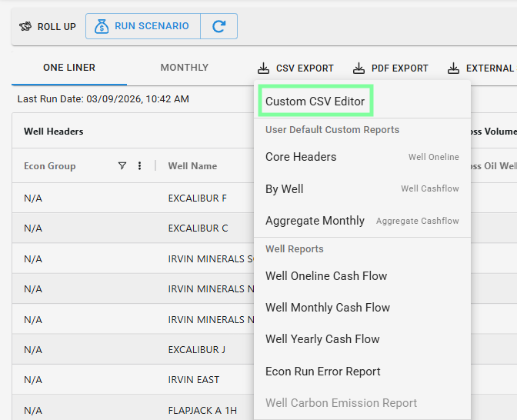Open the Econ Group filter icon
This screenshot has width=517, height=420.
click(x=122, y=165)
